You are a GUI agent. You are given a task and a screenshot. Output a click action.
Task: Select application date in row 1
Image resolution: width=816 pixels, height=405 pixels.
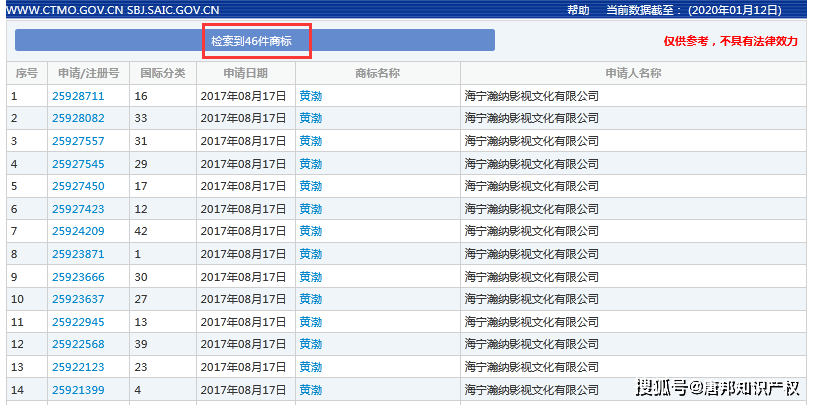pos(244,96)
